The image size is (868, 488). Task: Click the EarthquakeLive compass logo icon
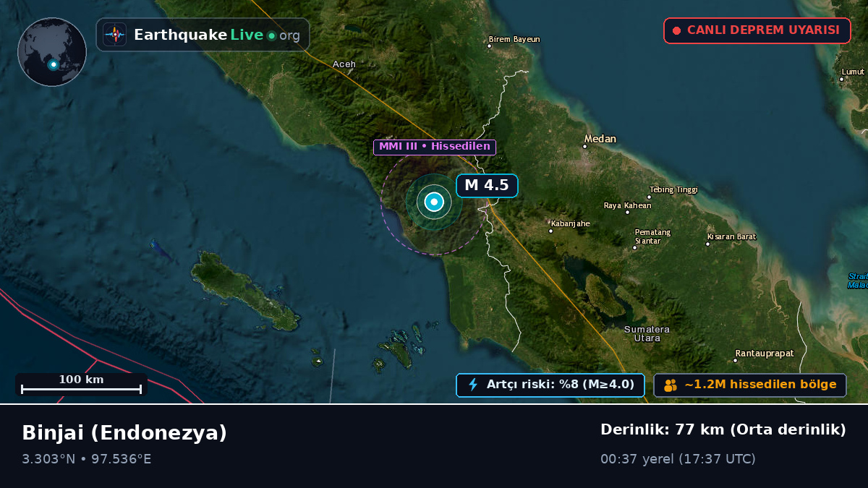coord(115,35)
